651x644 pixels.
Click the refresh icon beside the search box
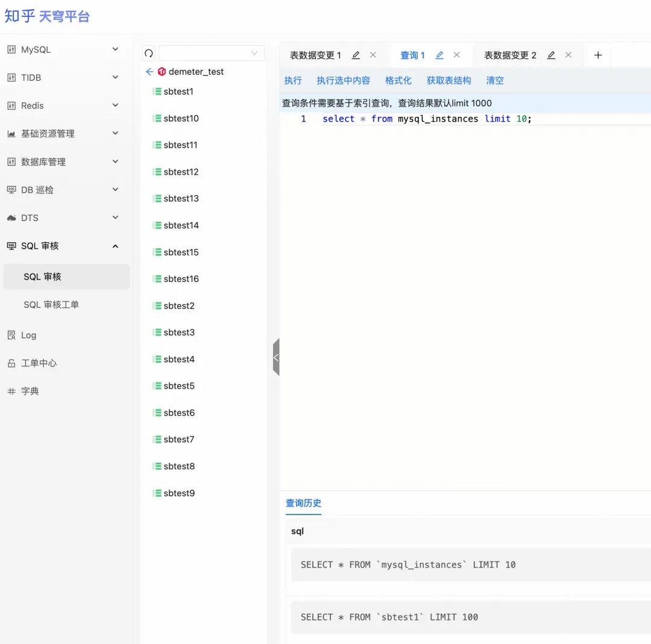tap(148, 53)
